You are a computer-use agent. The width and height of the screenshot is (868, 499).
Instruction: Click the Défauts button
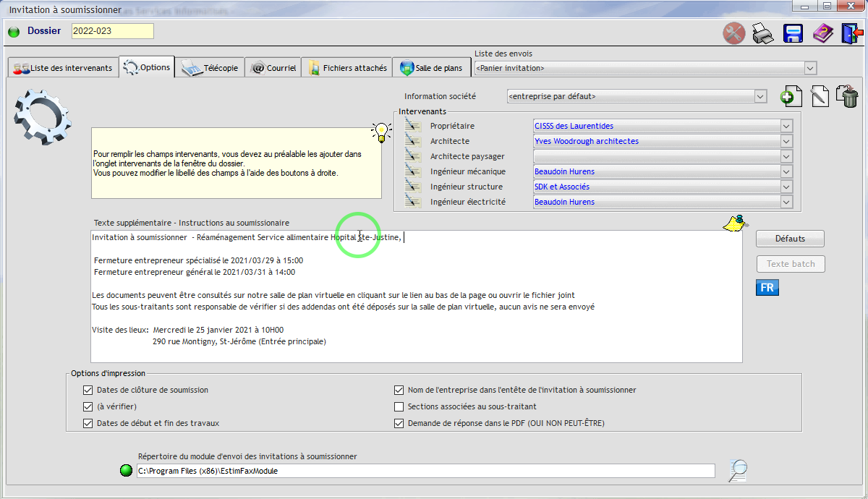pyautogui.click(x=790, y=239)
